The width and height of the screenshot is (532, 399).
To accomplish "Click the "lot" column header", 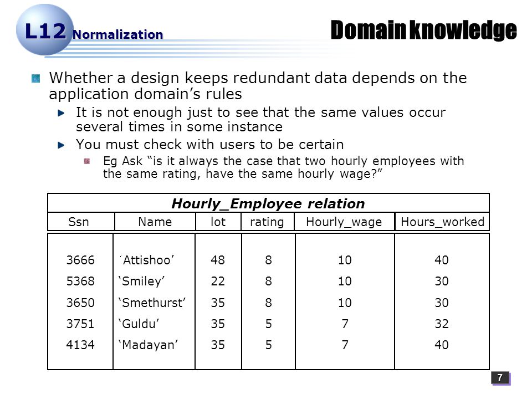I will pyautogui.click(x=218, y=222).
